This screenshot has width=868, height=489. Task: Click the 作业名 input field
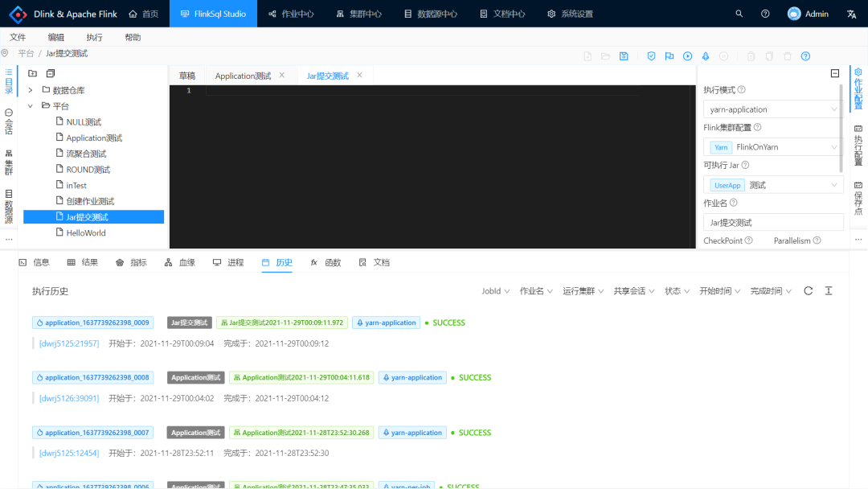coord(773,222)
